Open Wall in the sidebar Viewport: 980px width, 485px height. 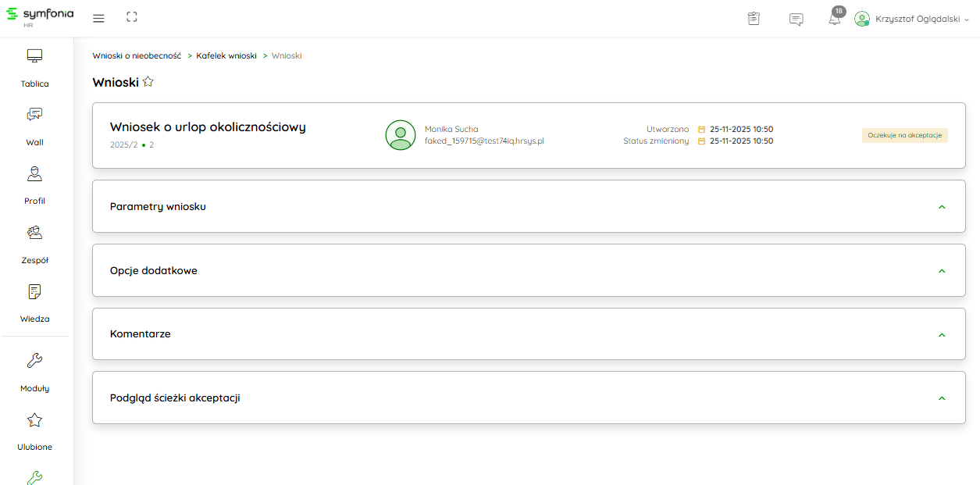[x=34, y=126]
